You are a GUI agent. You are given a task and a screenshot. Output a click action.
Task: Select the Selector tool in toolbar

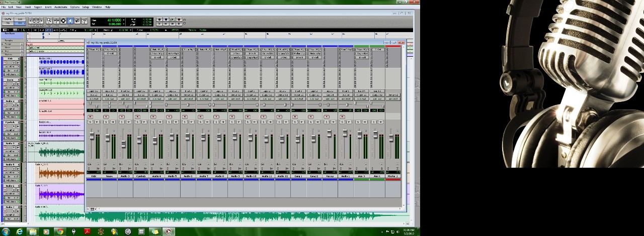click(x=63, y=21)
